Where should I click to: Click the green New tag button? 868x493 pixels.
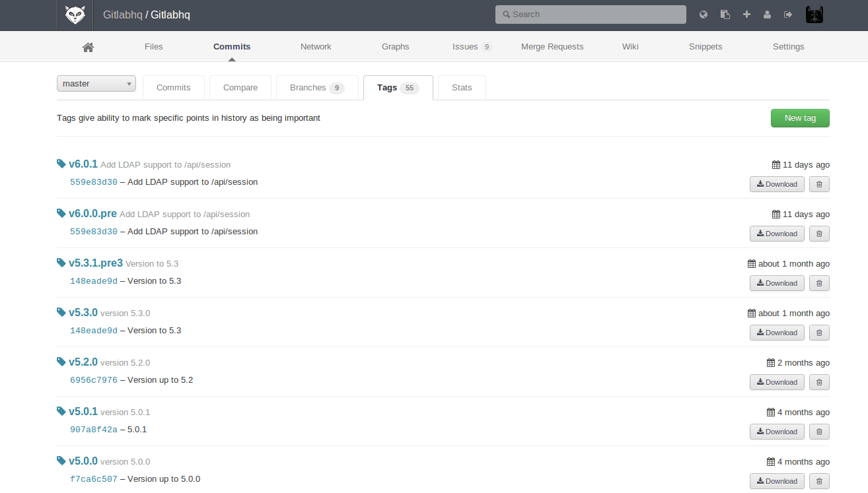click(x=800, y=117)
